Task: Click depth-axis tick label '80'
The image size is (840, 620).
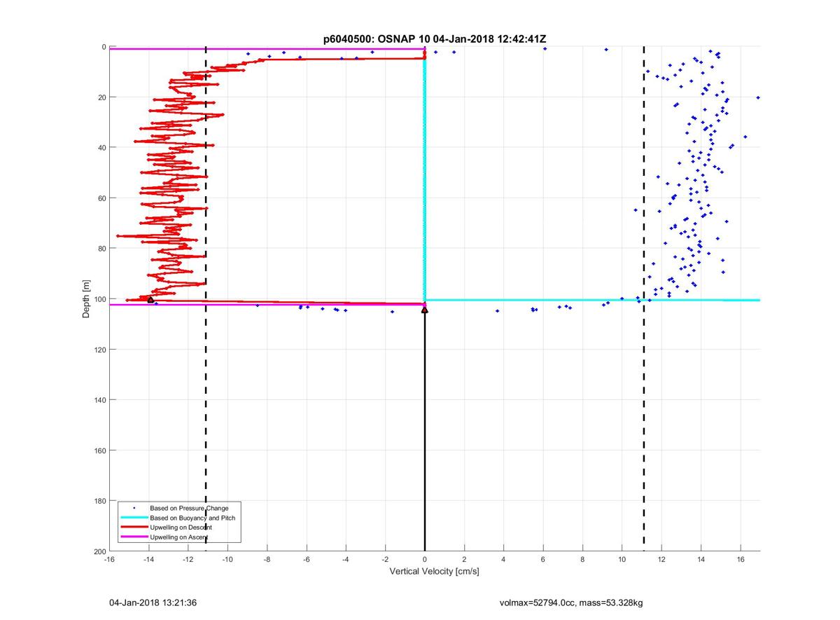Action: click(101, 249)
